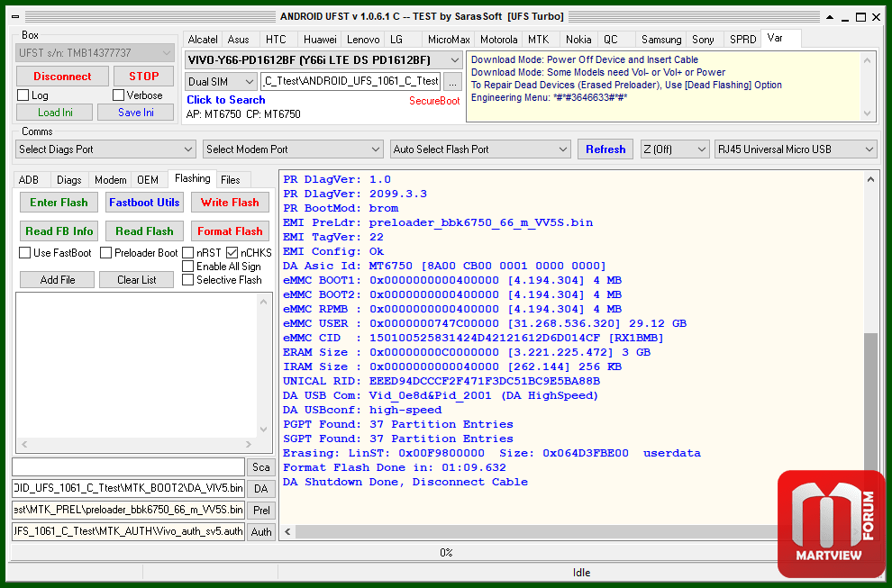Click the Disconnect button

(62, 77)
